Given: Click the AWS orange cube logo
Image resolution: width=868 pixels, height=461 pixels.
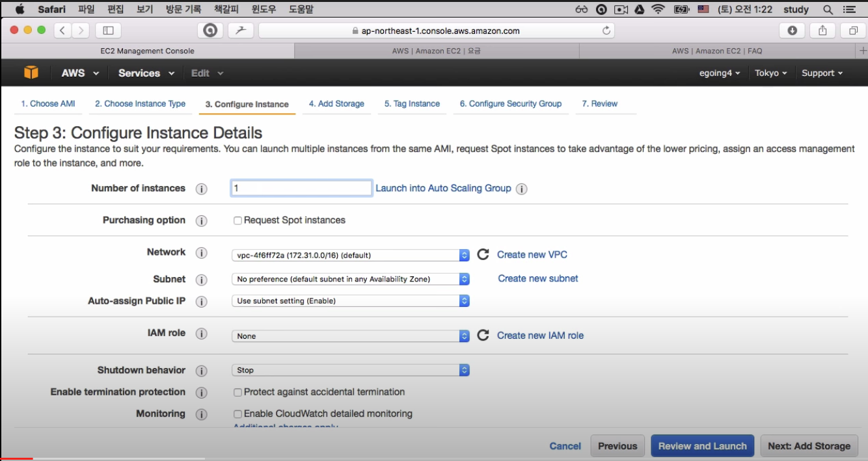Looking at the screenshot, I should [x=31, y=73].
